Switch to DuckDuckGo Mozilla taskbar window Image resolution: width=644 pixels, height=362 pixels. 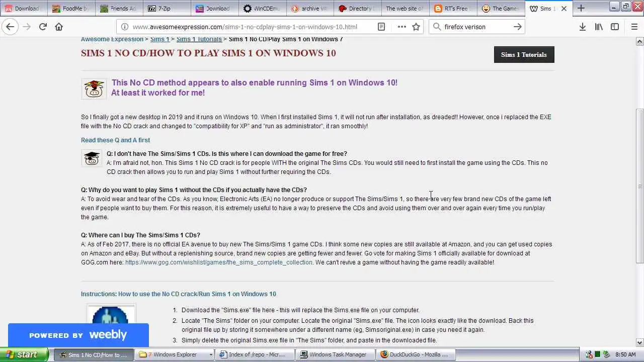point(415,354)
